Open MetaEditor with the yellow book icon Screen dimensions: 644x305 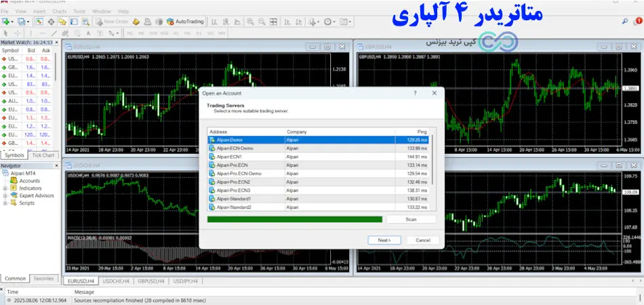[136, 21]
